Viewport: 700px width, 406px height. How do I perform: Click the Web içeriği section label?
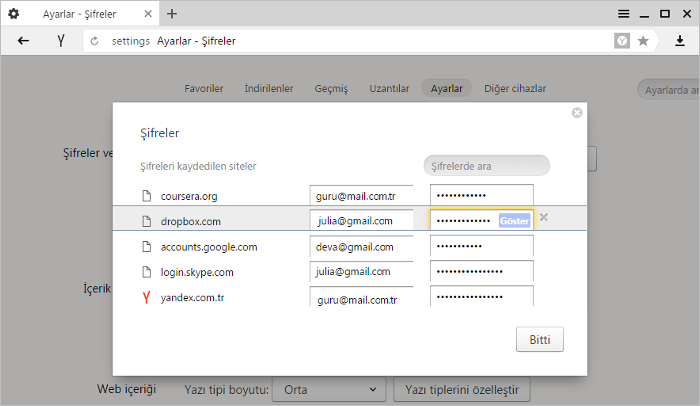(x=126, y=389)
